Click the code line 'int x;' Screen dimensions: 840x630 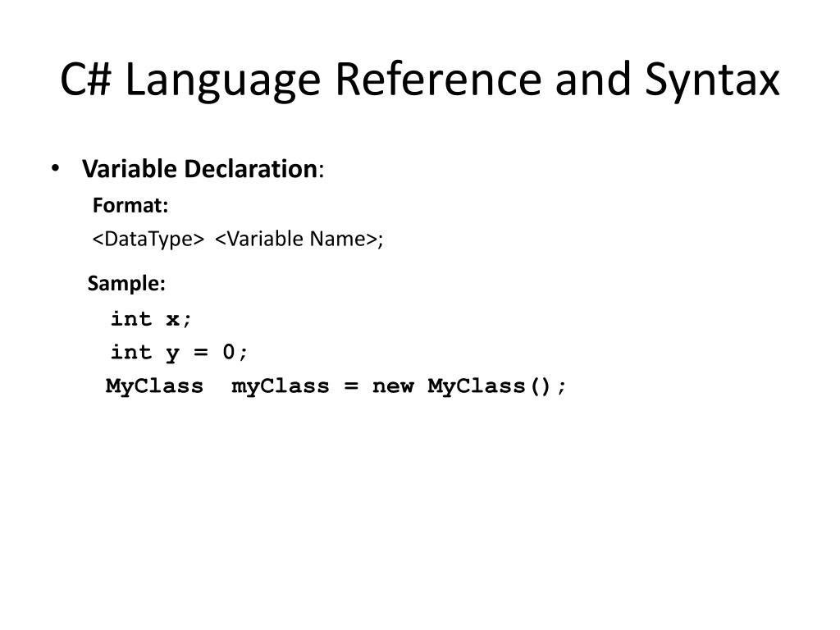coord(151,319)
